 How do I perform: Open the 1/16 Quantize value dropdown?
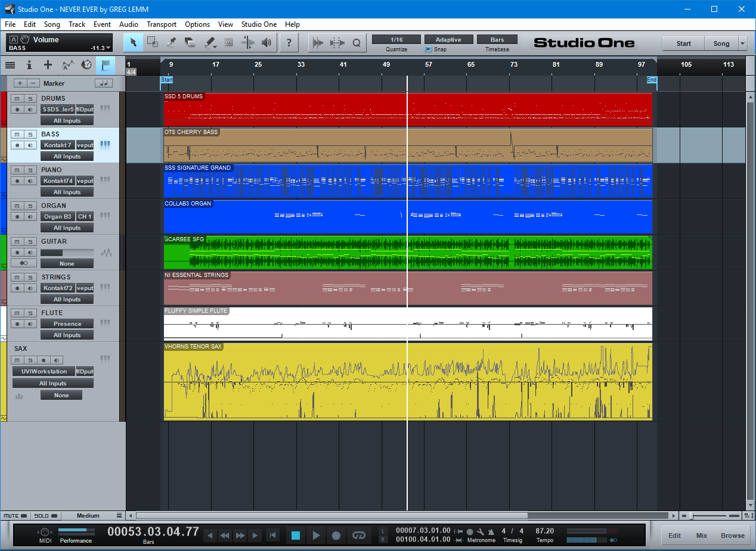tap(396, 40)
